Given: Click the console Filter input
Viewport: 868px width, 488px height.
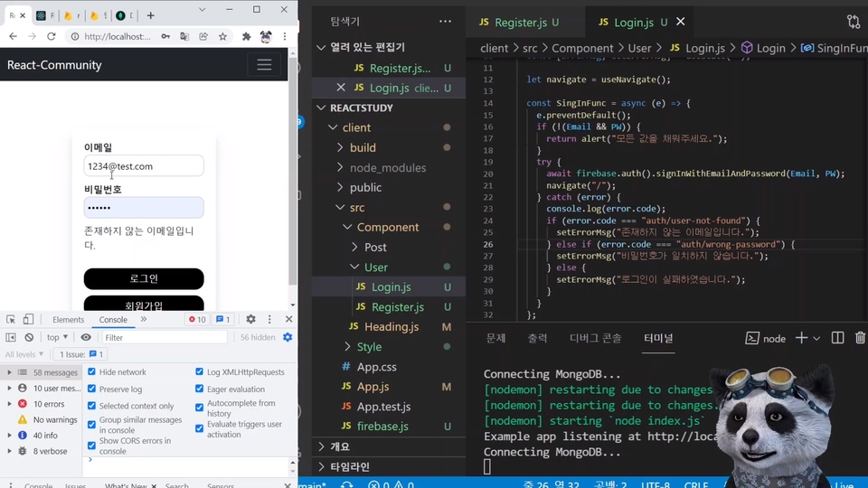Looking at the screenshot, I should 165,337.
